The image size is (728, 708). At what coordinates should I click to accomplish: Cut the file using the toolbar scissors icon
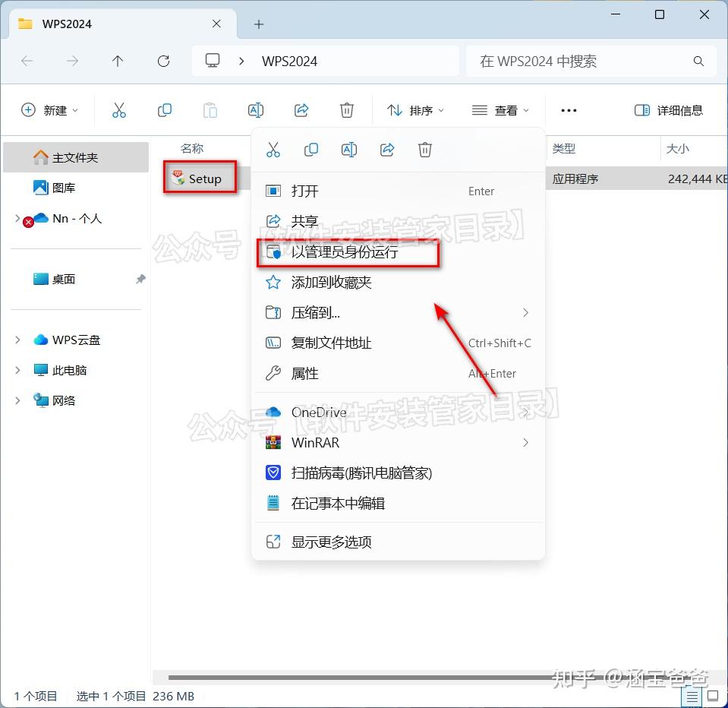point(119,109)
